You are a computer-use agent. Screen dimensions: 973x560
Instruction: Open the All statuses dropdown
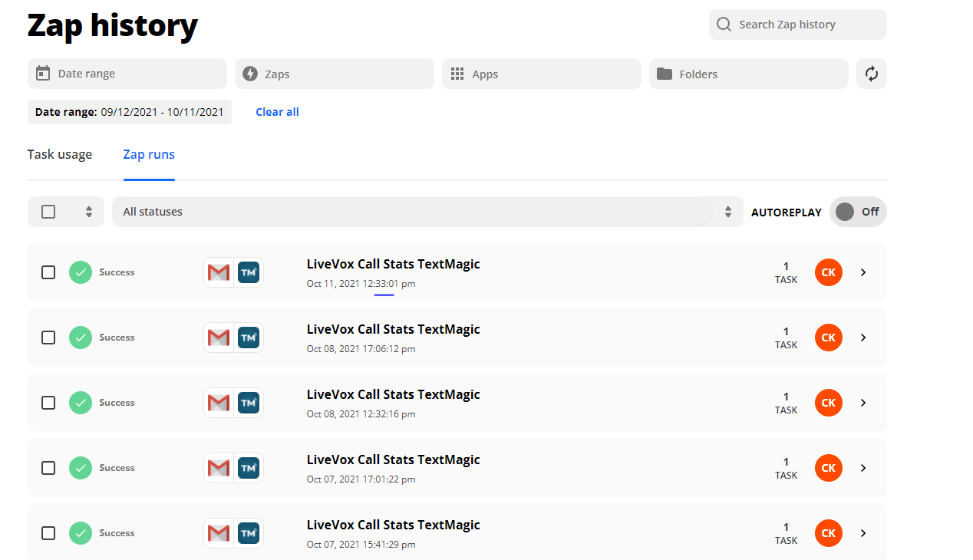[427, 212]
